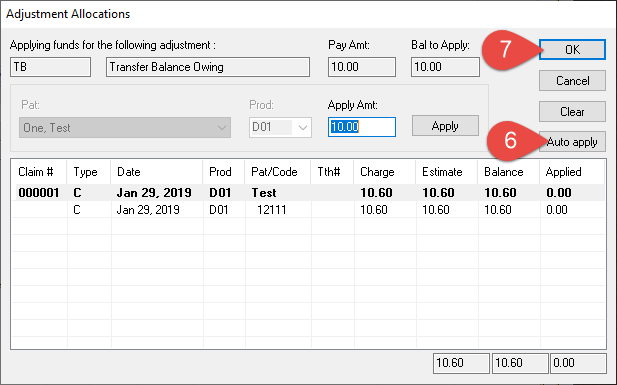Click the total Applied 0.00 box
The image size is (617, 385).
point(578,363)
